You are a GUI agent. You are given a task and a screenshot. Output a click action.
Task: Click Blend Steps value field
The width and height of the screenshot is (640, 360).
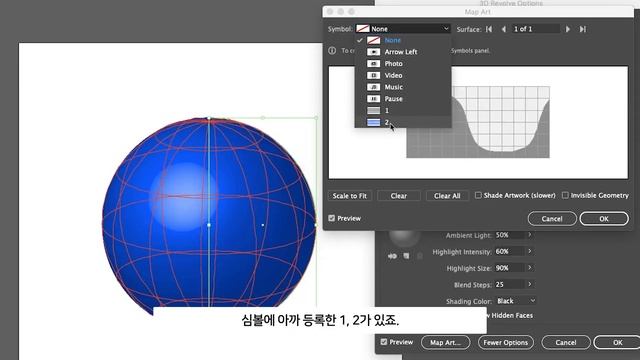click(509, 284)
